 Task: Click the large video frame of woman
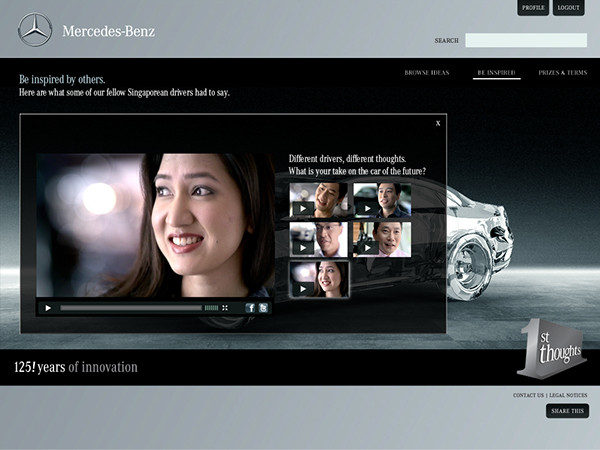pos(155,225)
